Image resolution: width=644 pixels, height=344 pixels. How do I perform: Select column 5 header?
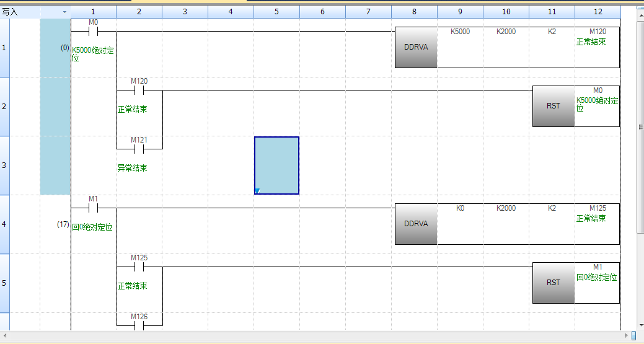(x=276, y=12)
